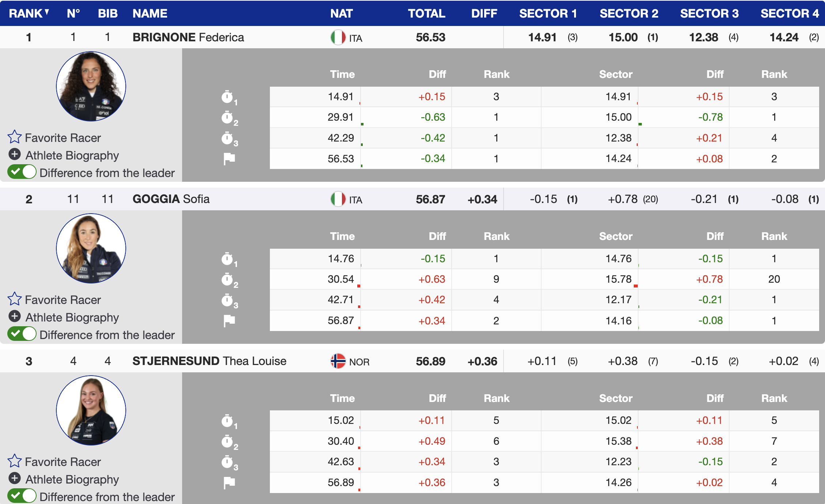825x504 pixels.
Task: Click the Norwegian flag next to Stjernesund
Action: (338, 361)
